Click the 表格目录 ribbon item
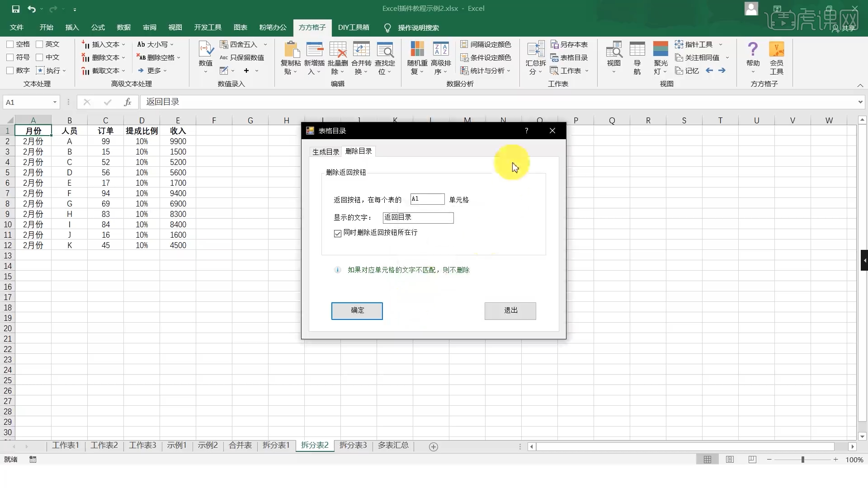Image resolution: width=868 pixels, height=488 pixels. (x=569, y=57)
